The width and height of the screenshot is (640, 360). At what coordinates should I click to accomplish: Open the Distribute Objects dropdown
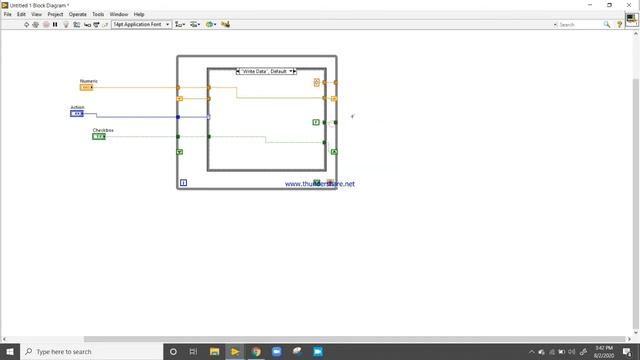[x=195, y=24]
